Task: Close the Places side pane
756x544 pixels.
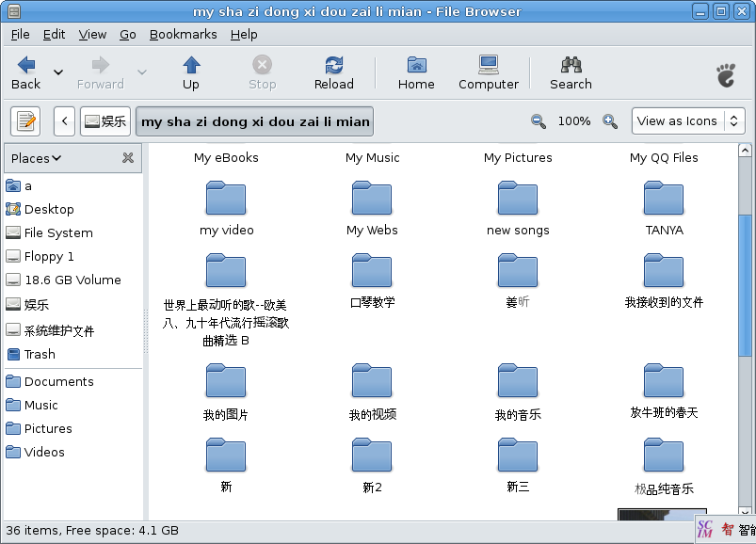Action: [x=128, y=157]
